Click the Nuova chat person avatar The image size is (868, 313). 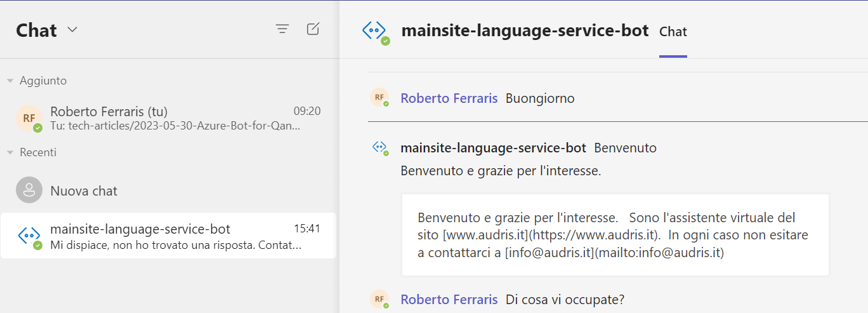pos(29,190)
